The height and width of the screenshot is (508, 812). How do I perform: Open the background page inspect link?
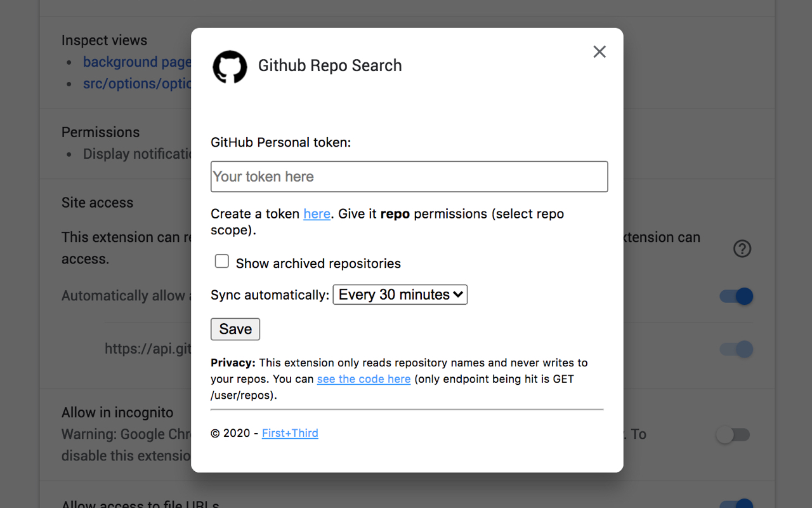point(137,62)
